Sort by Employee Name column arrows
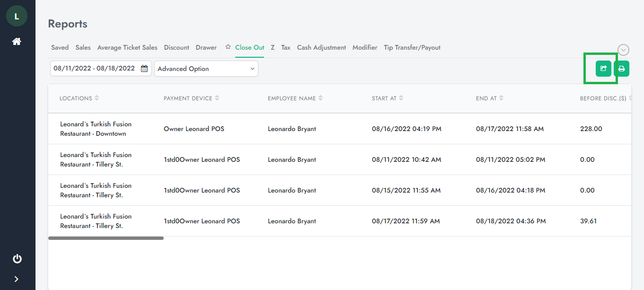 [x=320, y=98]
